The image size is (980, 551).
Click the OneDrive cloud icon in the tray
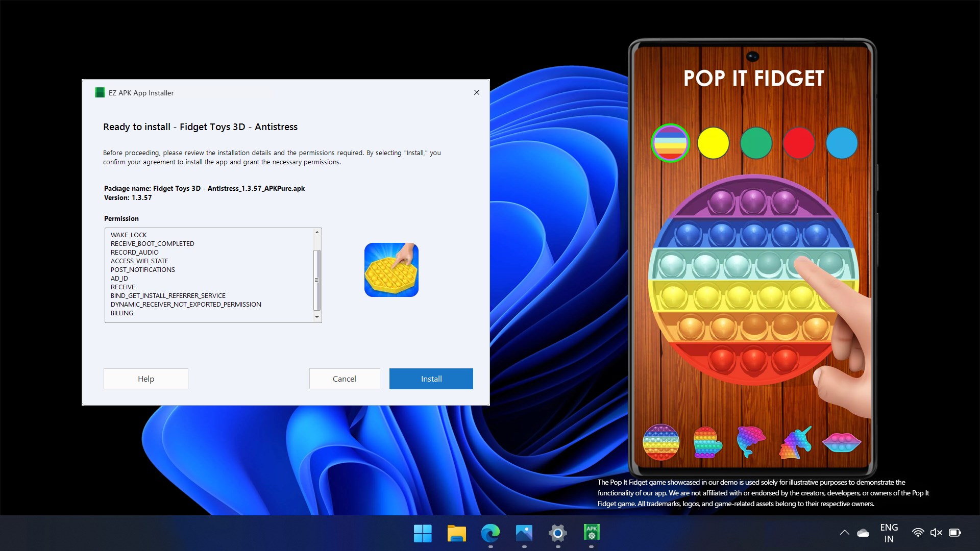coord(863,532)
